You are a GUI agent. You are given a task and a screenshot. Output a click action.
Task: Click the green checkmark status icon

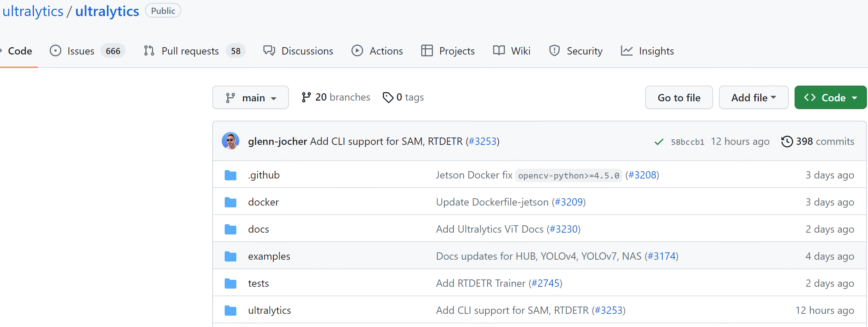click(659, 142)
